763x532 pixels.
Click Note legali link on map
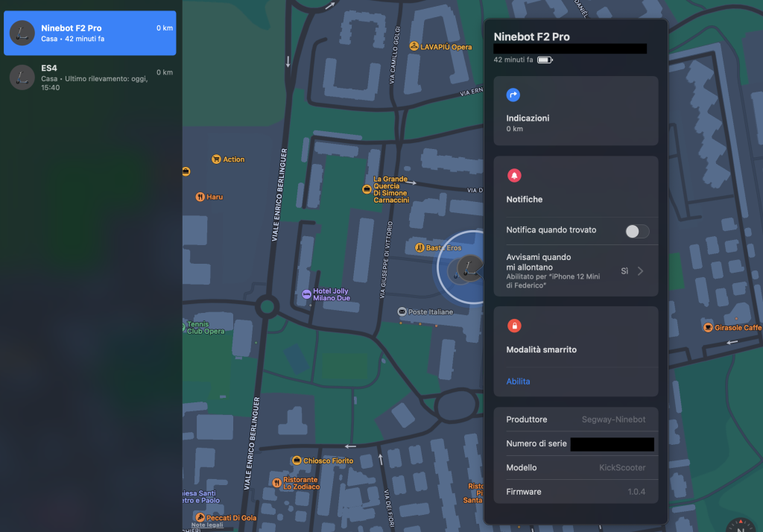[x=207, y=525]
